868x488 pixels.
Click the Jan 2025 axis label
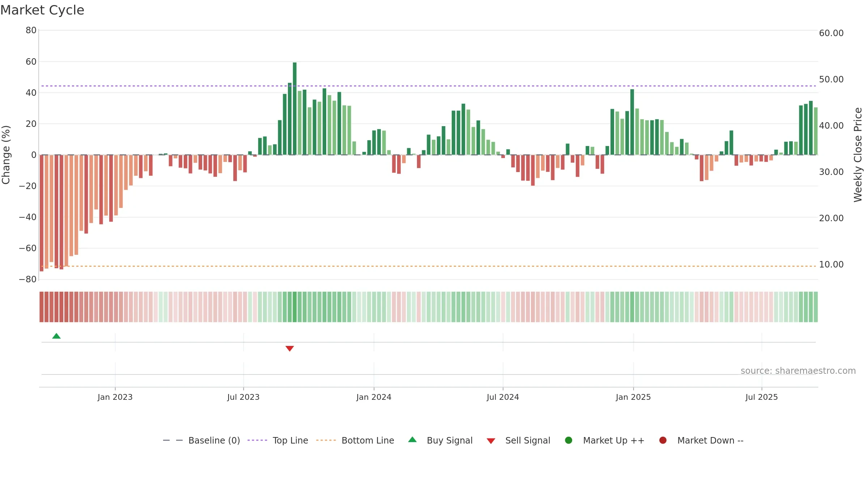coord(634,397)
